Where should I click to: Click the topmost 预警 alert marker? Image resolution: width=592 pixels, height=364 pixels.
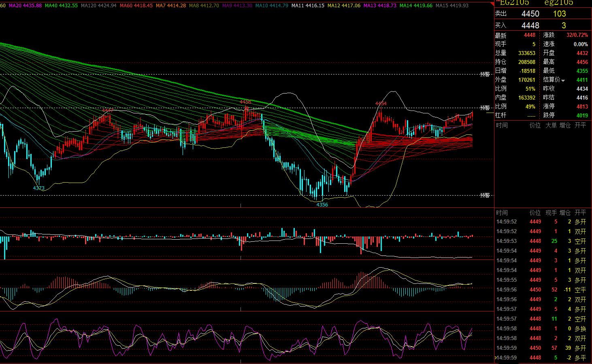pos(485,75)
